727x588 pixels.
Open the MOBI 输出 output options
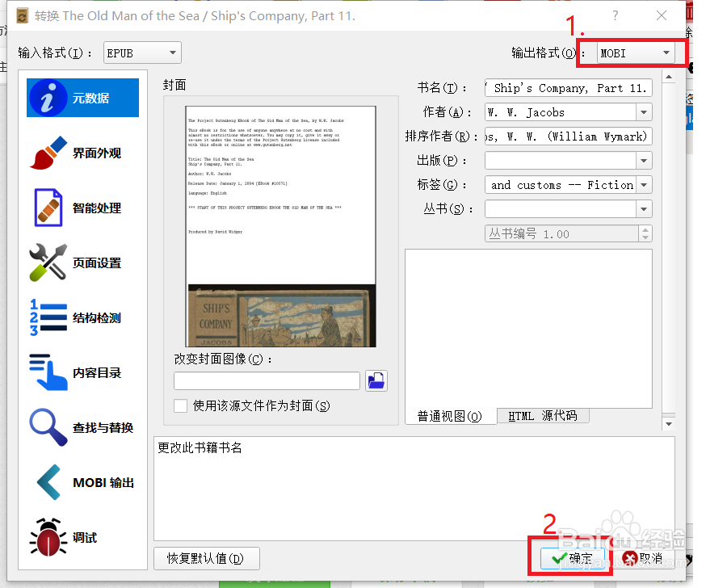81,482
